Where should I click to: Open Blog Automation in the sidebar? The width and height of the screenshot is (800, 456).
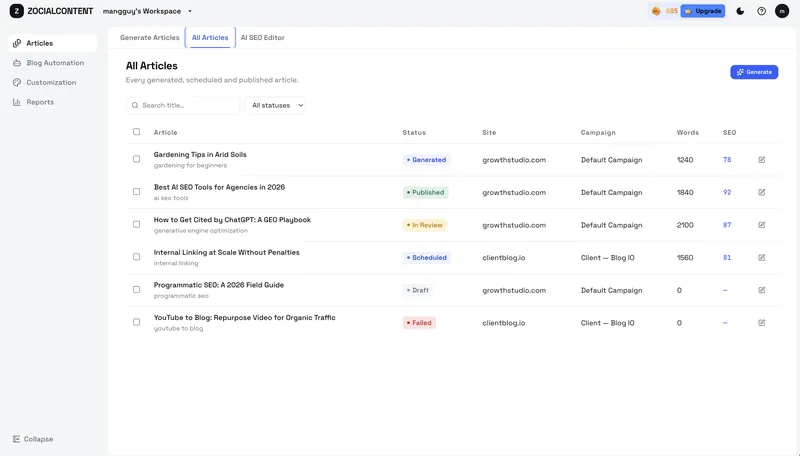(53, 63)
